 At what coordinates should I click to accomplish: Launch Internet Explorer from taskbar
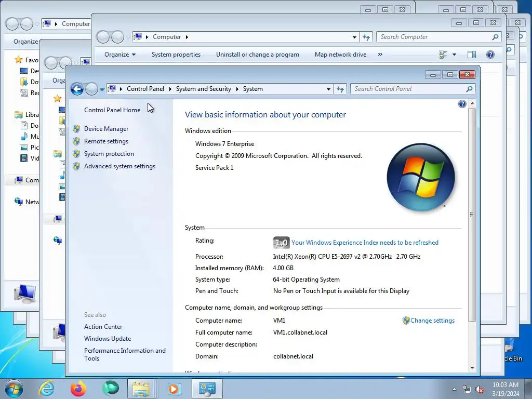46,389
